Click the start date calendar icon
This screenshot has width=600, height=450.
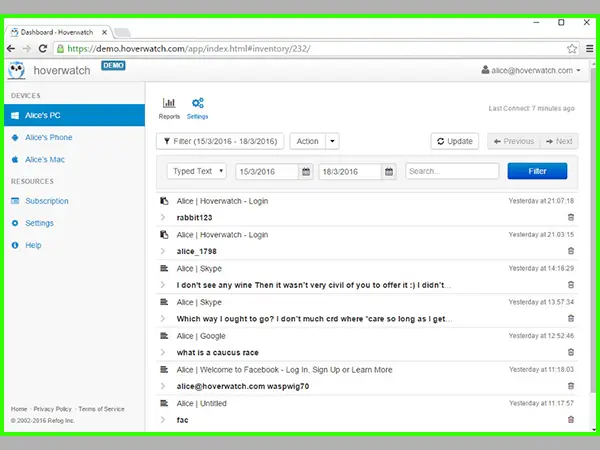tap(306, 171)
